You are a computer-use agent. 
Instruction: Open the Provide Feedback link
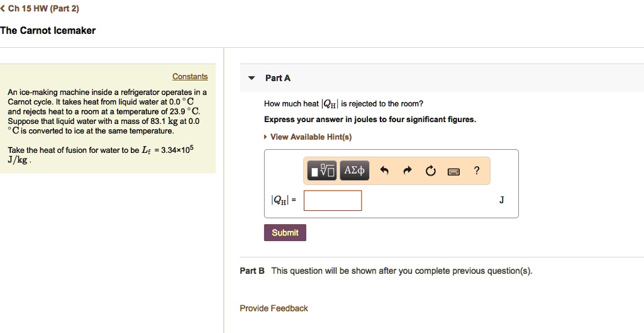pos(274,308)
